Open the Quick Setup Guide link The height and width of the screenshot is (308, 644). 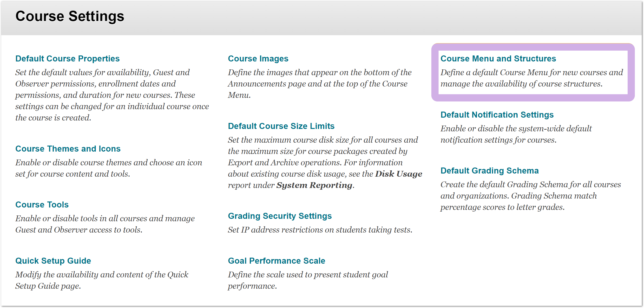[x=53, y=261]
